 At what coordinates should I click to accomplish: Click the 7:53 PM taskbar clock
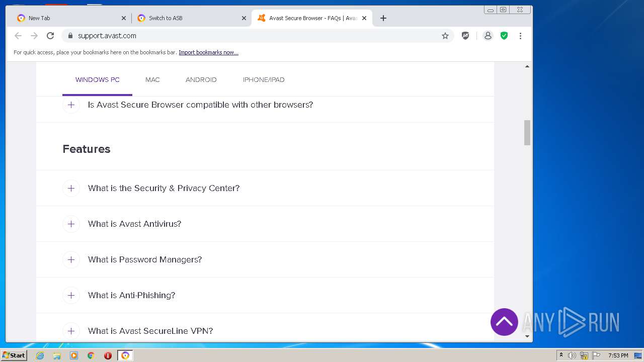pyautogui.click(x=618, y=355)
